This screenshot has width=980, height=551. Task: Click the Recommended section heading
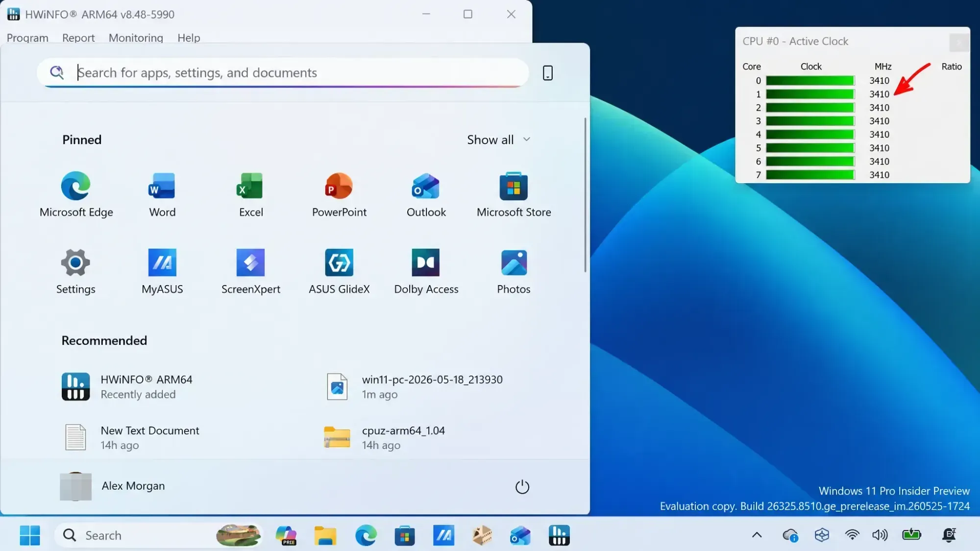[x=104, y=340]
